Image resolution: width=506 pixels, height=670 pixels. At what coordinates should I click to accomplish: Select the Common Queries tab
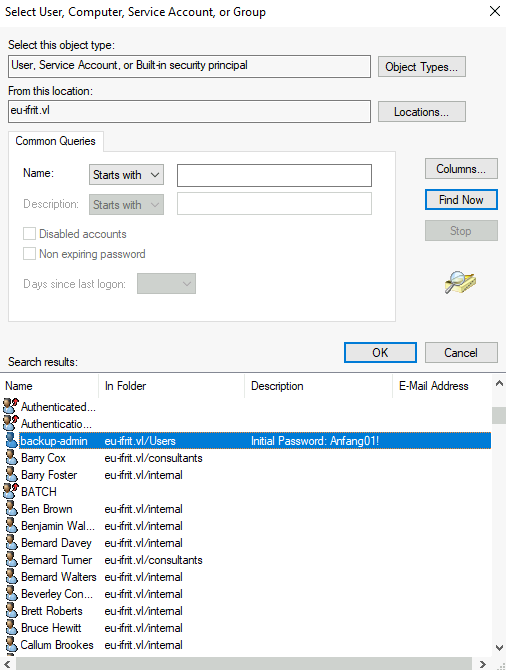56,141
